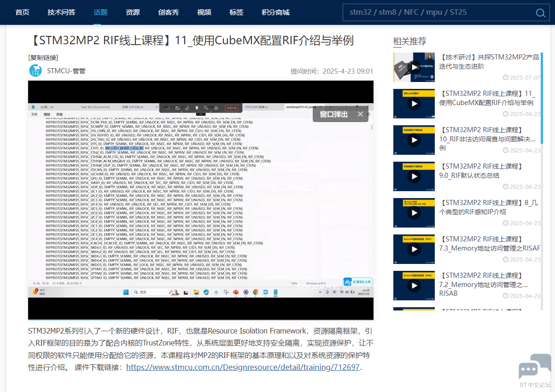Play the 9.0_RIF默认状态总结 video thumbnail
Image resolution: width=555 pixels, height=392 pixels.
pyautogui.click(x=414, y=176)
